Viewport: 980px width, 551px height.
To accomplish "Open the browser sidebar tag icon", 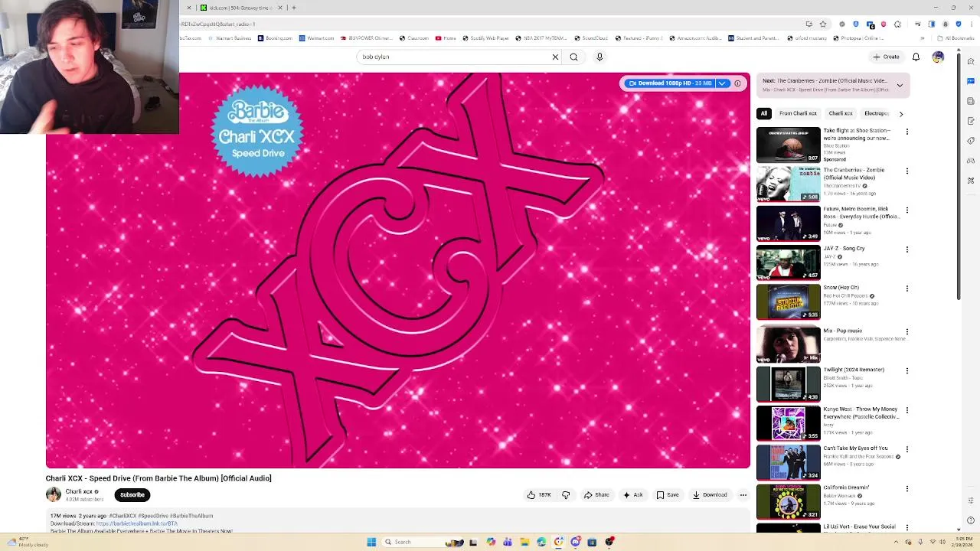I will click(971, 141).
